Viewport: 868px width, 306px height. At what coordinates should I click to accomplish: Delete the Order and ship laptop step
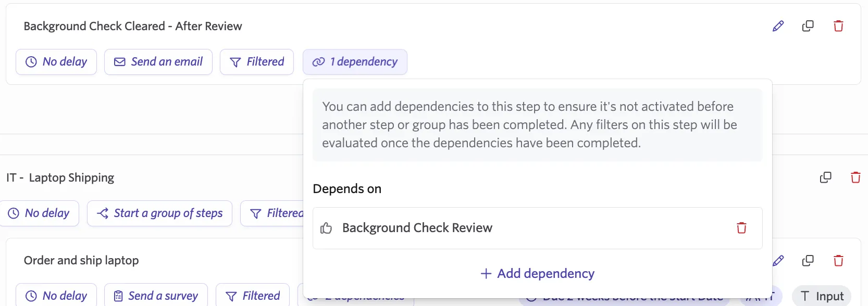[838, 261]
